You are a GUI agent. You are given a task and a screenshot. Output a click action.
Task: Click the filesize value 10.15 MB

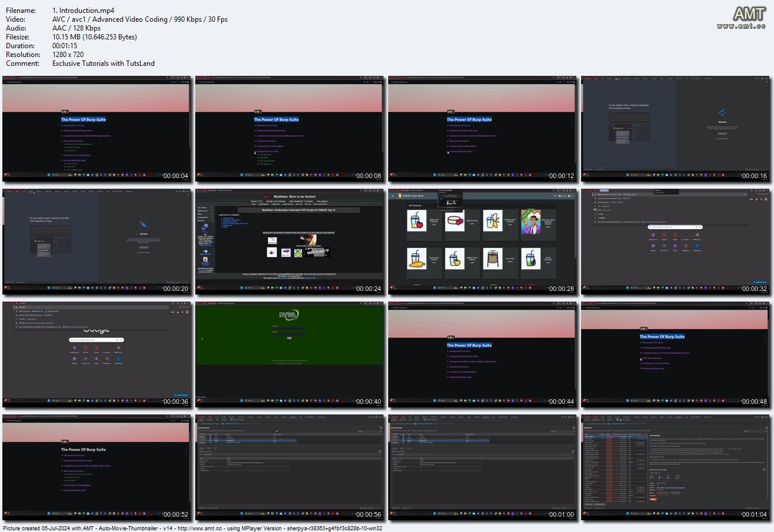[x=95, y=37]
